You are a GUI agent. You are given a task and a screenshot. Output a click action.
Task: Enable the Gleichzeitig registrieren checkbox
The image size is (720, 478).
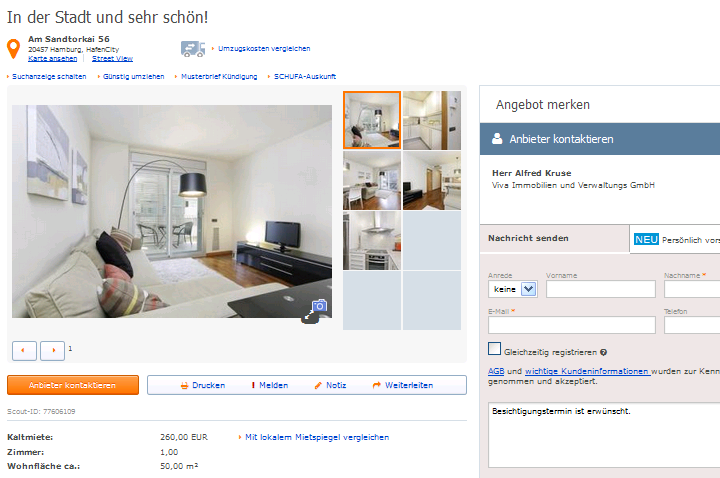pos(495,349)
